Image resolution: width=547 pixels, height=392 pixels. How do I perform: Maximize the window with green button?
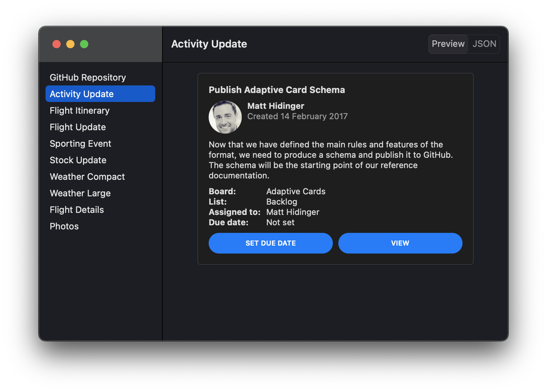pos(84,44)
